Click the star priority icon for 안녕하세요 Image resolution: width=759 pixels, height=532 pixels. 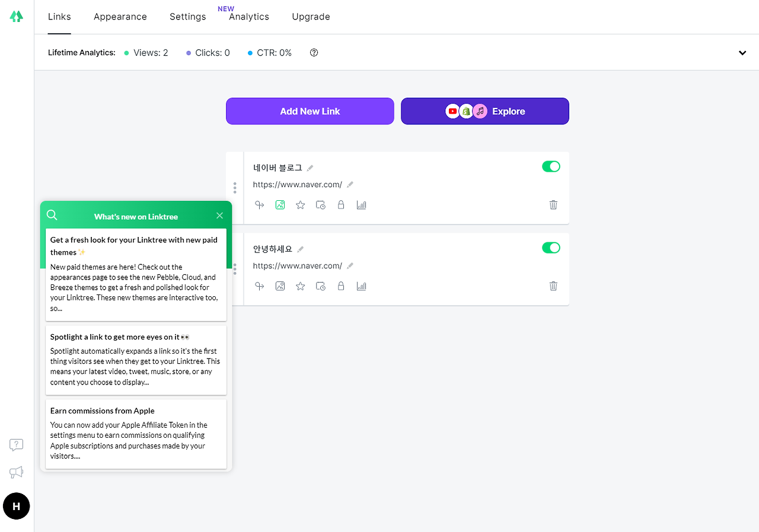(301, 286)
